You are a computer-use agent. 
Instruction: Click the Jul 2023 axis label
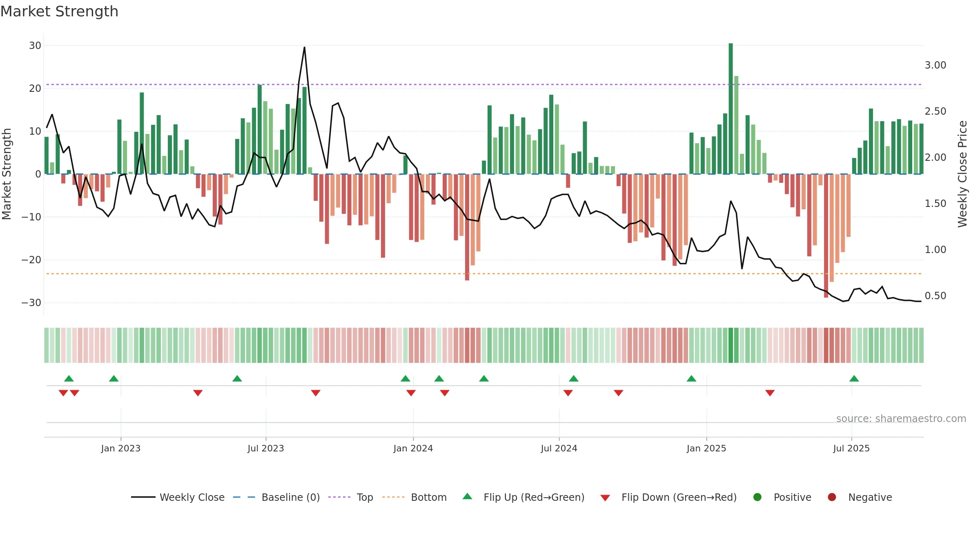pos(266,448)
